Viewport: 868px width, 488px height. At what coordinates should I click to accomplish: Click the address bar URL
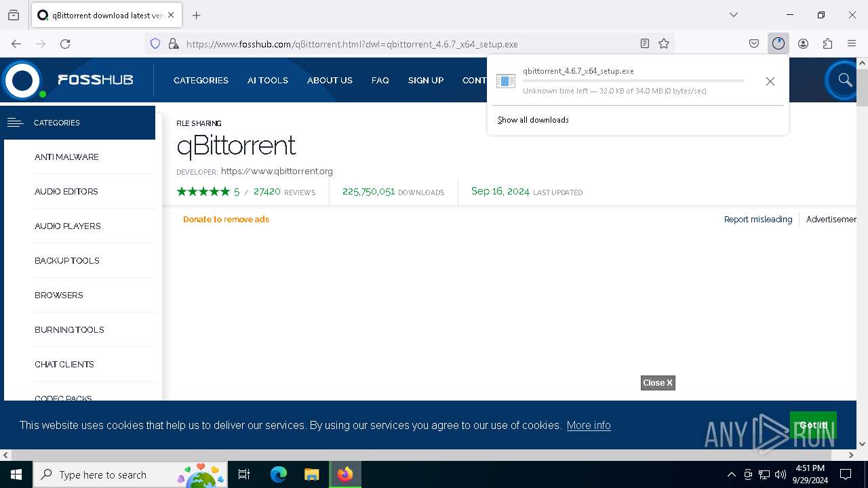[352, 44]
